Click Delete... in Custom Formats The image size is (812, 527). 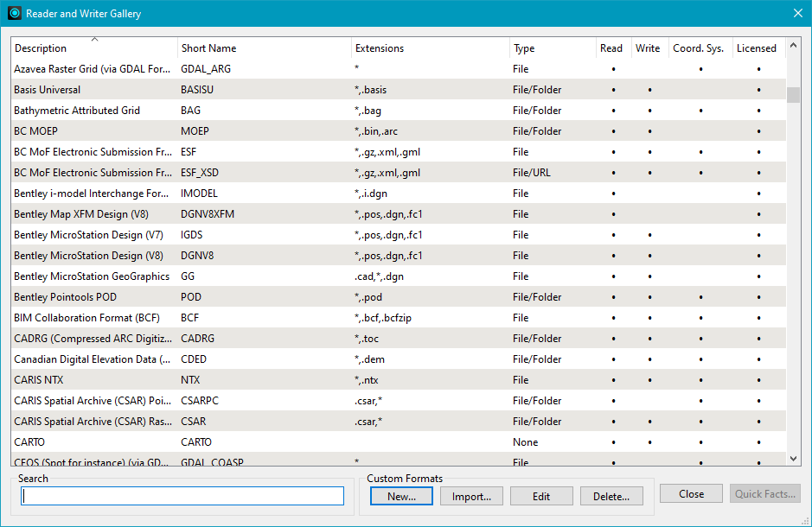(x=611, y=497)
